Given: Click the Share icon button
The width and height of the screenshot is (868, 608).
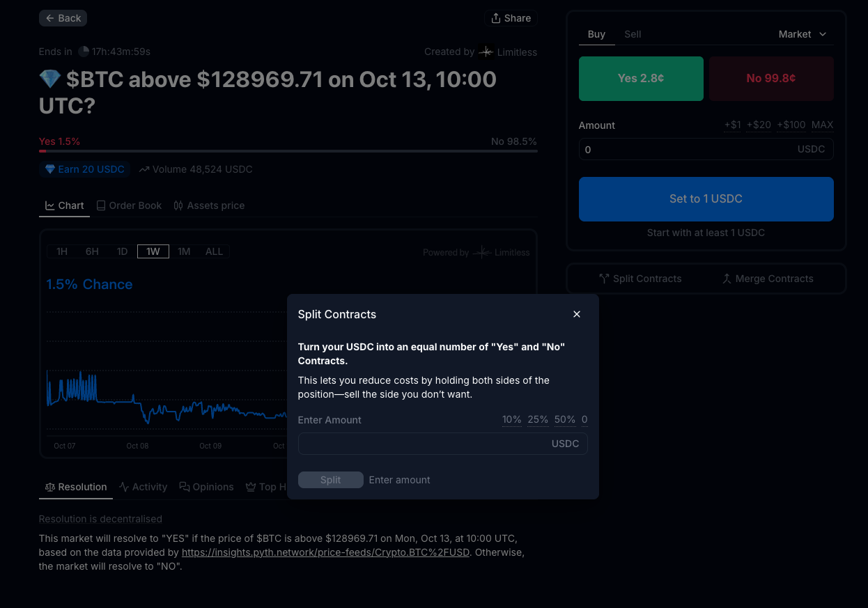Looking at the screenshot, I should coord(511,18).
